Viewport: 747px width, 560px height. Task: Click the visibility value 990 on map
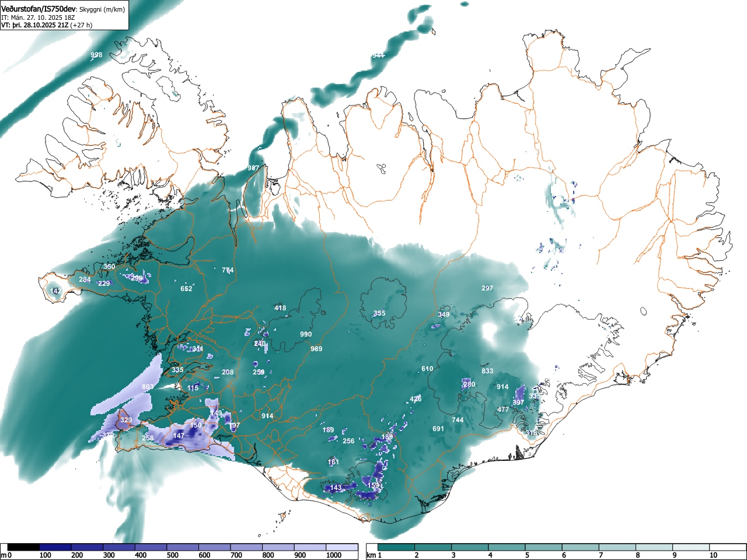point(306,334)
